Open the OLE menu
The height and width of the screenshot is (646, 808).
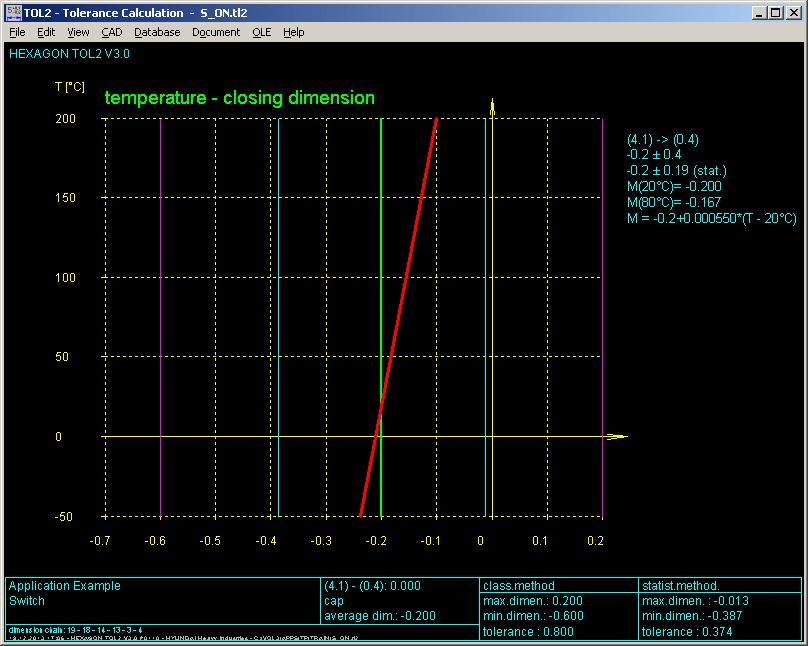click(262, 32)
